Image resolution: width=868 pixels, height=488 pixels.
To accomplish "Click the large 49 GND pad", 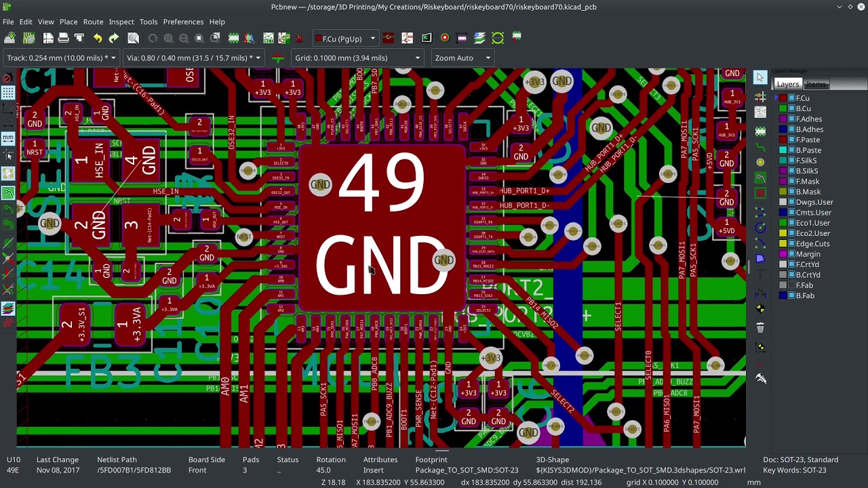I will coord(381,227).
